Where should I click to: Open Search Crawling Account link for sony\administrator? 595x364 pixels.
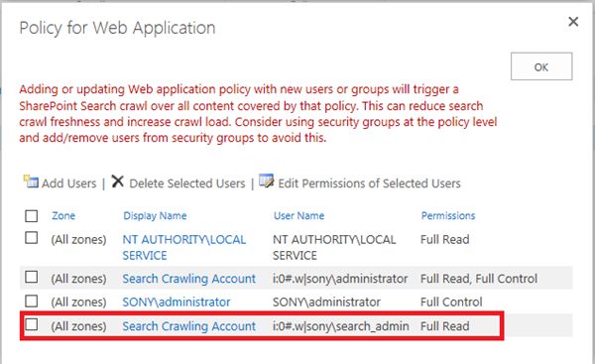tap(189, 279)
